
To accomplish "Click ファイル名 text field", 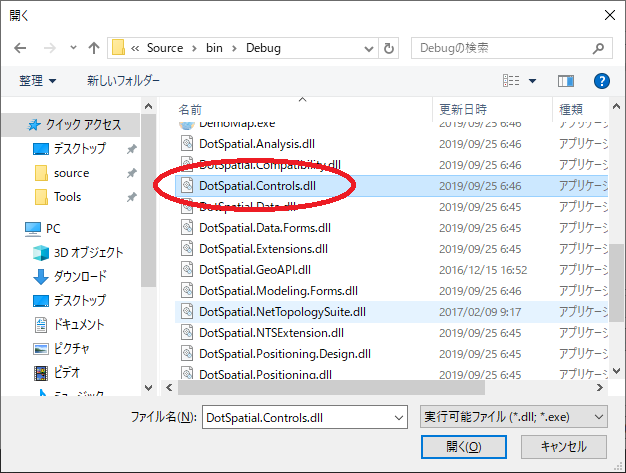I will pyautogui.click(x=297, y=418).
